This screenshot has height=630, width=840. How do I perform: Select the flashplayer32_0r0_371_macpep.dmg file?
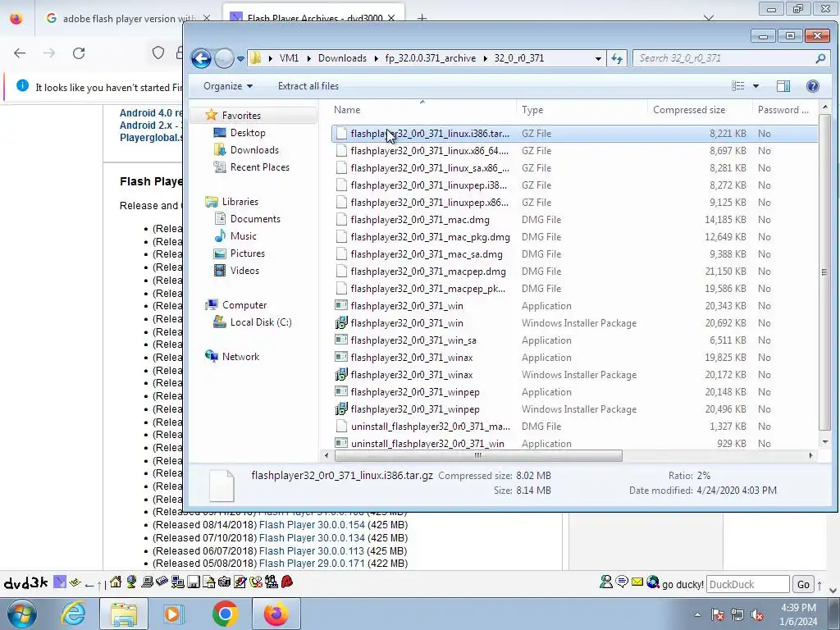click(x=428, y=271)
